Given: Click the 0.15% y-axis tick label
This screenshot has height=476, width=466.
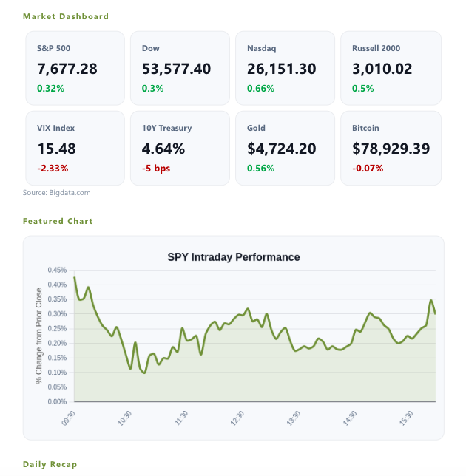Looking at the screenshot, I should (57, 358).
